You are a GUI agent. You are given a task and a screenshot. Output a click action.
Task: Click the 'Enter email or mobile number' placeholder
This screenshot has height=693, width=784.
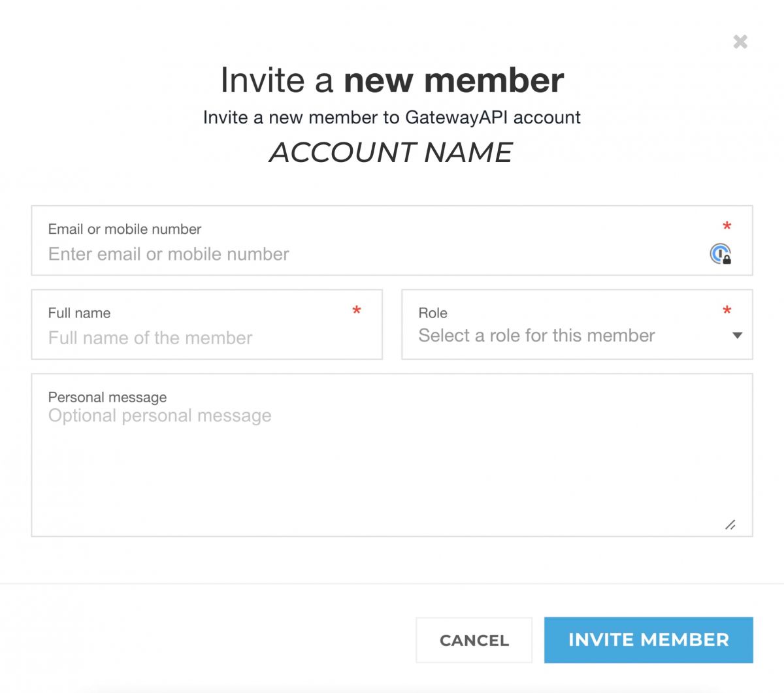pyautogui.click(x=168, y=254)
